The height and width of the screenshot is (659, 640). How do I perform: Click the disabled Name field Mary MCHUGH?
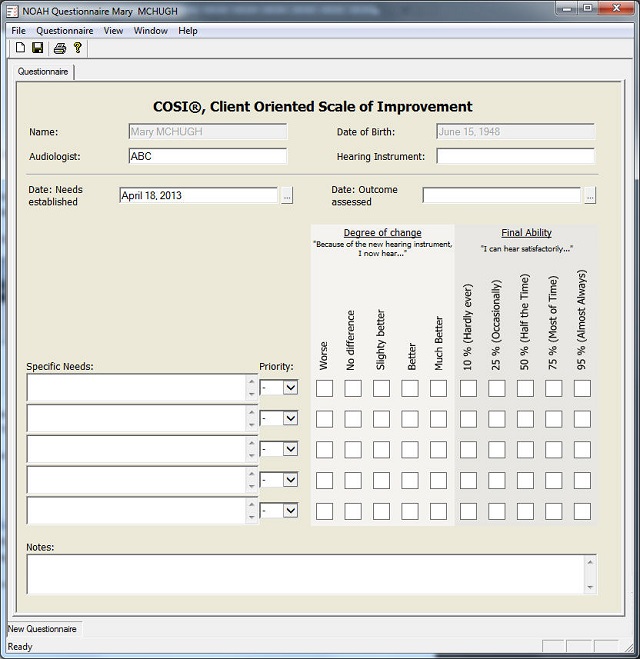point(208,132)
